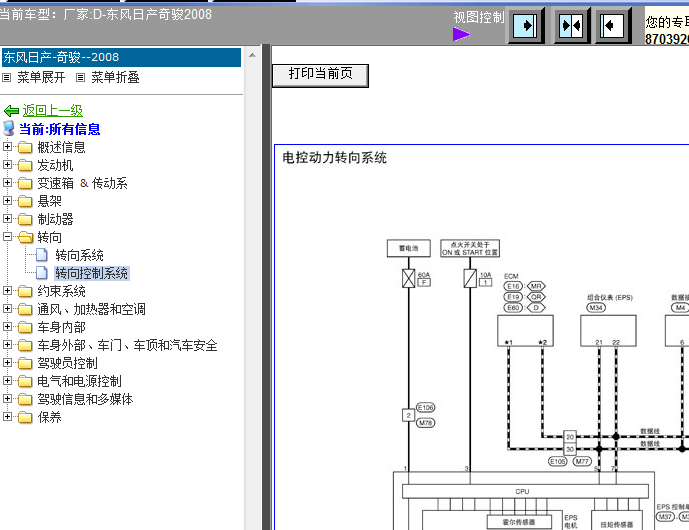
Task: Select the 悬架 folder icon
Action: click(x=25, y=201)
